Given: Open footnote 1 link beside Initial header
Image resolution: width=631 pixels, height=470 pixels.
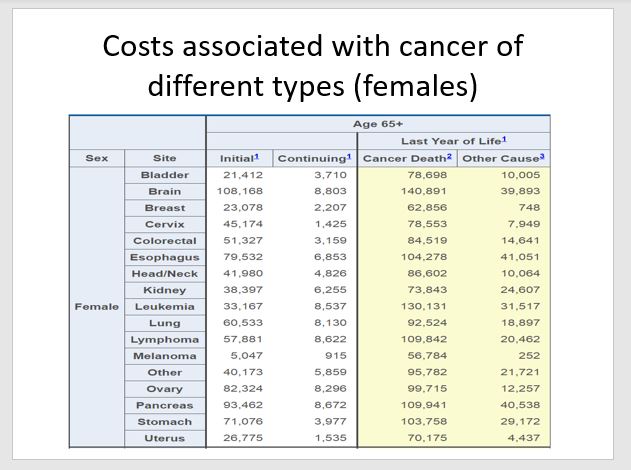Looking at the screenshot, I should click(x=257, y=157).
